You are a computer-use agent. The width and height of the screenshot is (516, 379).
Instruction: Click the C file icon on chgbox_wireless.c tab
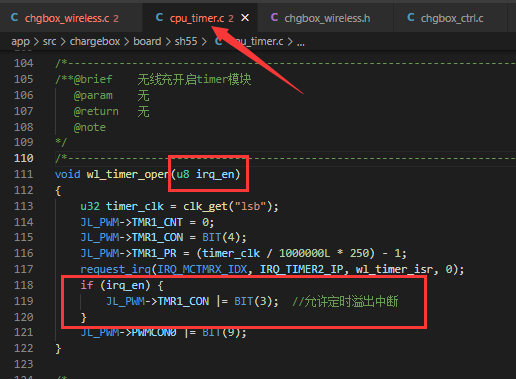coord(14,17)
